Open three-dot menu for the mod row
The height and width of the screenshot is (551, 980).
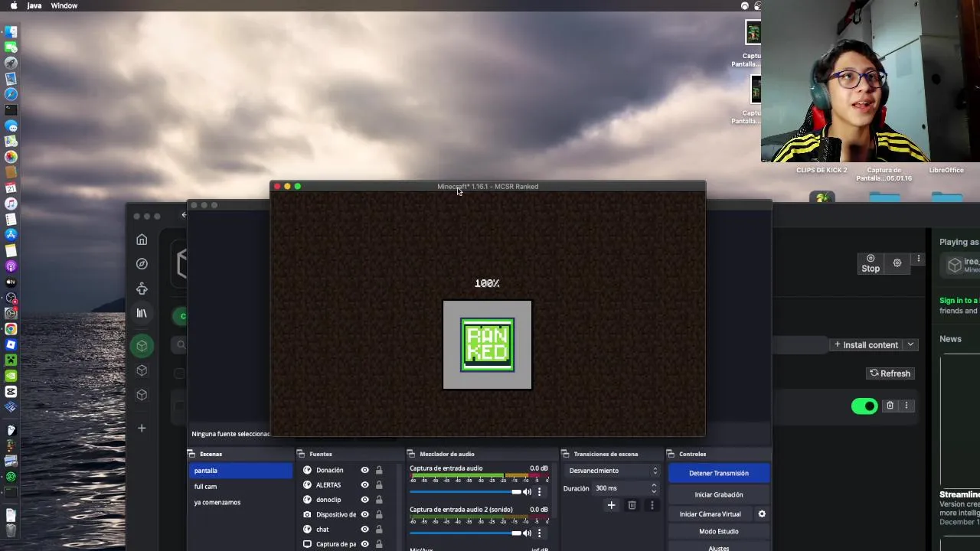pos(906,406)
